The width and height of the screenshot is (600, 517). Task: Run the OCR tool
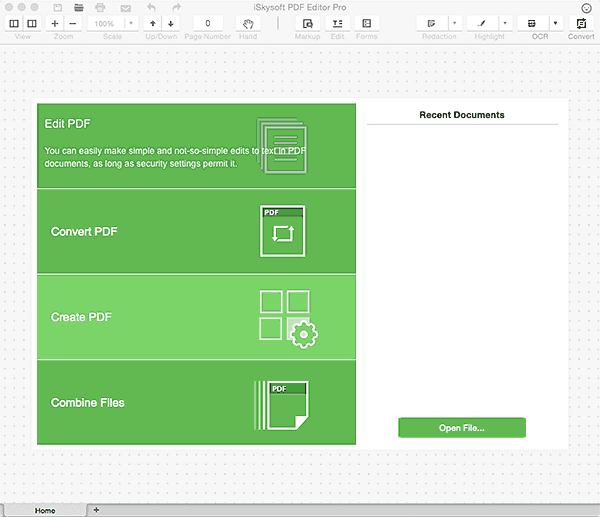(532, 24)
